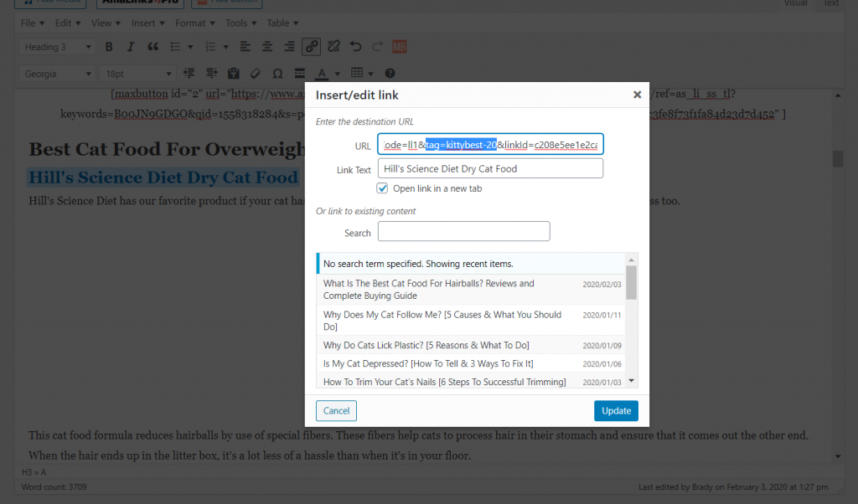The width and height of the screenshot is (858, 504).
Task: Select How To Trim Your Cat's Nails post
Action: tap(471, 382)
